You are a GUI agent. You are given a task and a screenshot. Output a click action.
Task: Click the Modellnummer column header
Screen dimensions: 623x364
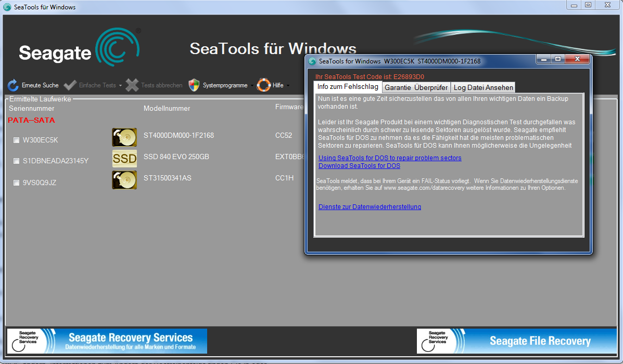[x=167, y=108]
